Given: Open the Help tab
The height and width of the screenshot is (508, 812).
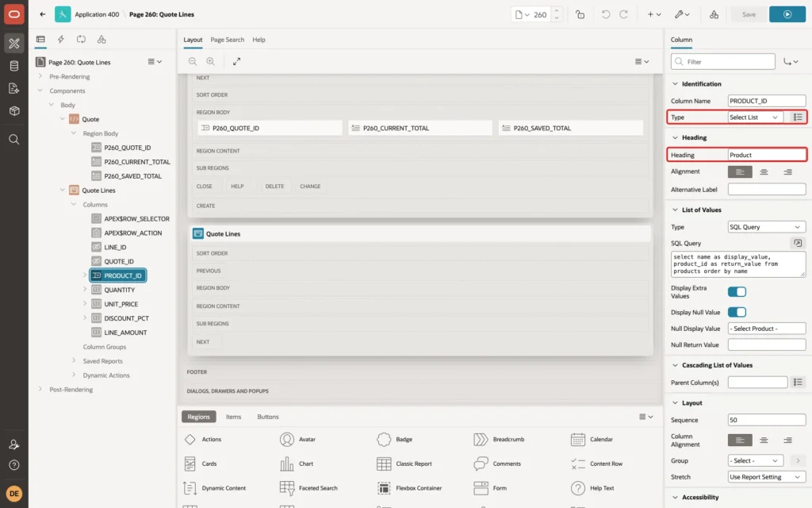Looking at the screenshot, I should 259,40.
